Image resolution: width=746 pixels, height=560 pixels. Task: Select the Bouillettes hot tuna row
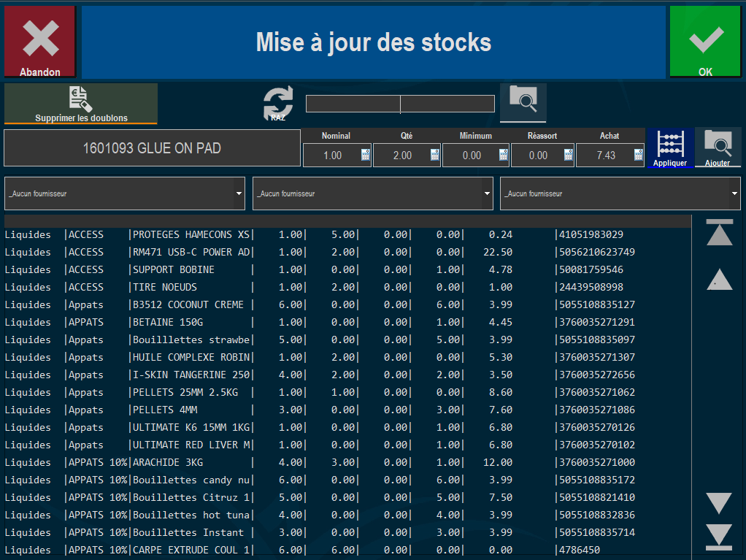coord(347,515)
